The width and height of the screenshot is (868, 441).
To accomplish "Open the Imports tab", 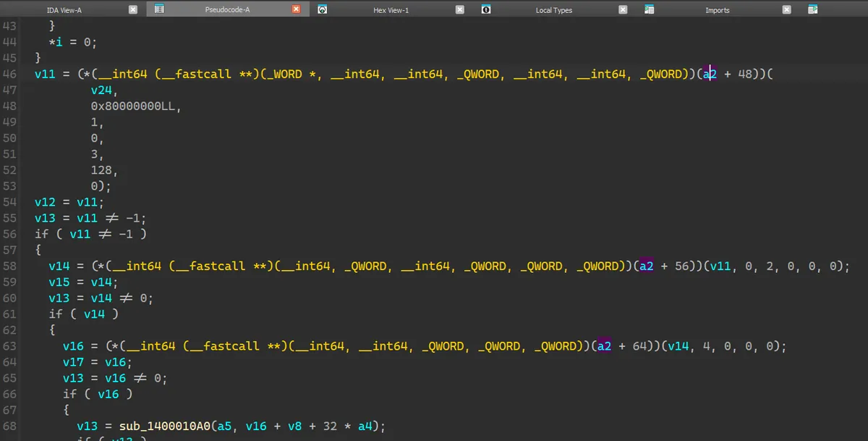I will (x=718, y=10).
